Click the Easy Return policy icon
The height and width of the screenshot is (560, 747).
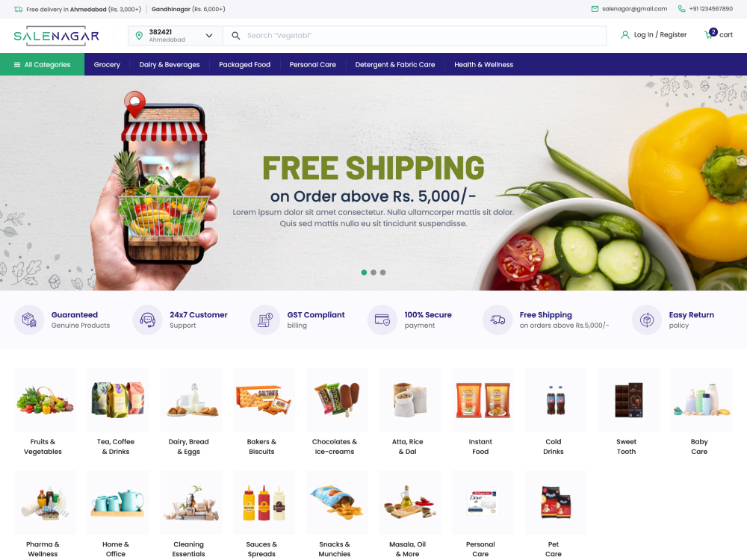pyautogui.click(x=646, y=320)
